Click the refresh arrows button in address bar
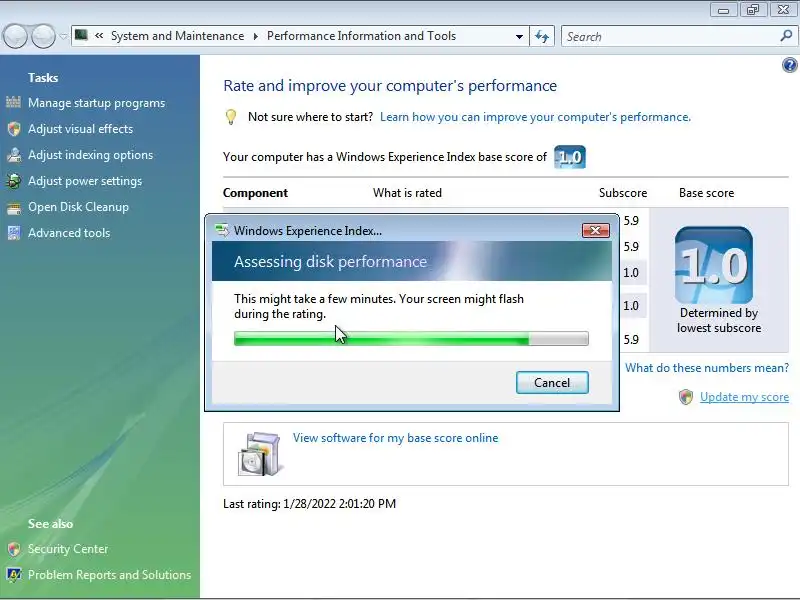The width and height of the screenshot is (800, 600). [542, 36]
